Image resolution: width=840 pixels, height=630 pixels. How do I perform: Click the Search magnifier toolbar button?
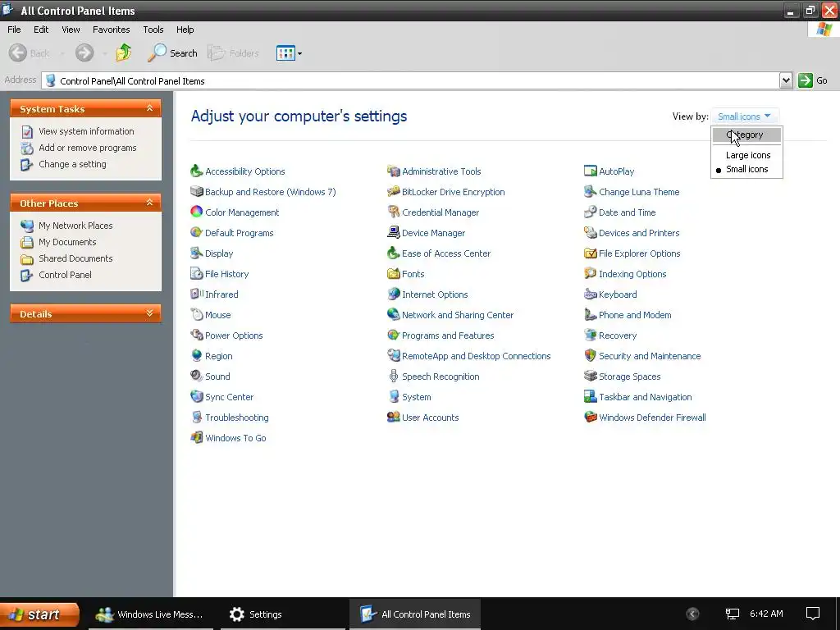point(172,52)
